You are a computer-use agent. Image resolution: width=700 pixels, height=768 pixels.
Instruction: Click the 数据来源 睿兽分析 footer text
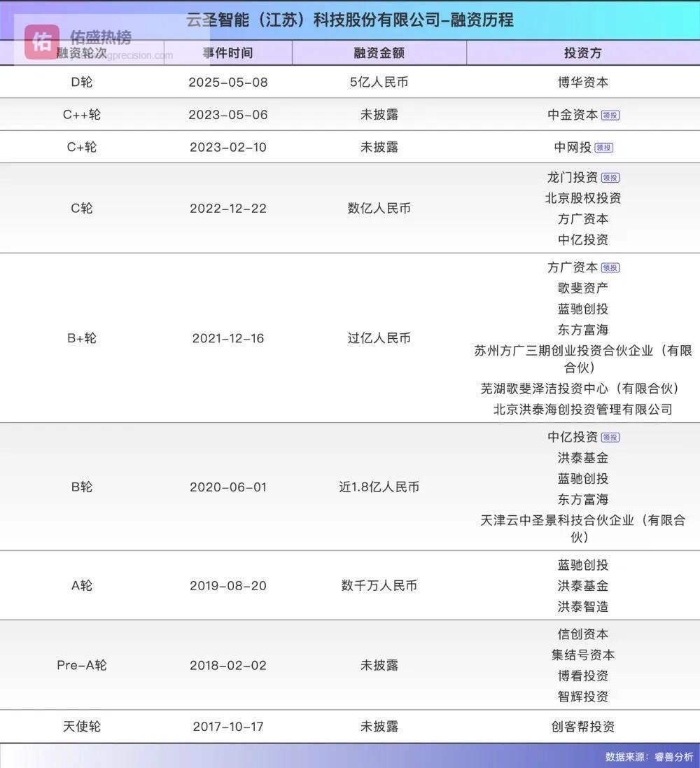tap(649, 757)
